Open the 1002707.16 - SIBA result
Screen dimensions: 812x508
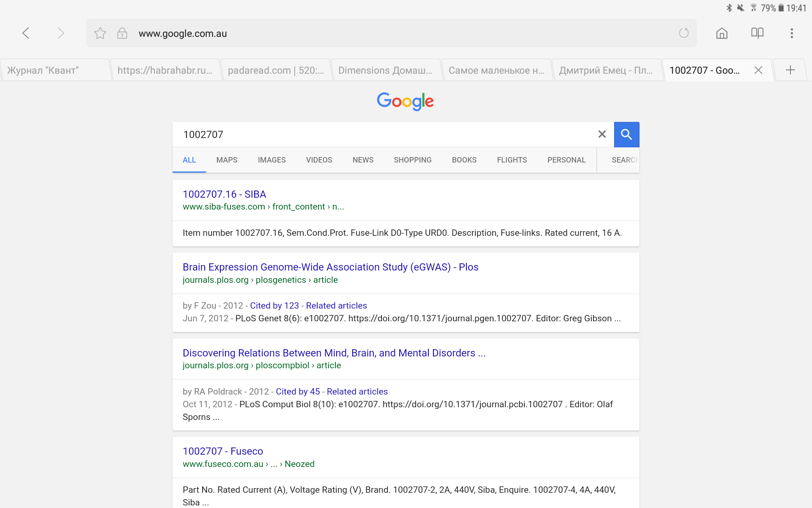224,194
